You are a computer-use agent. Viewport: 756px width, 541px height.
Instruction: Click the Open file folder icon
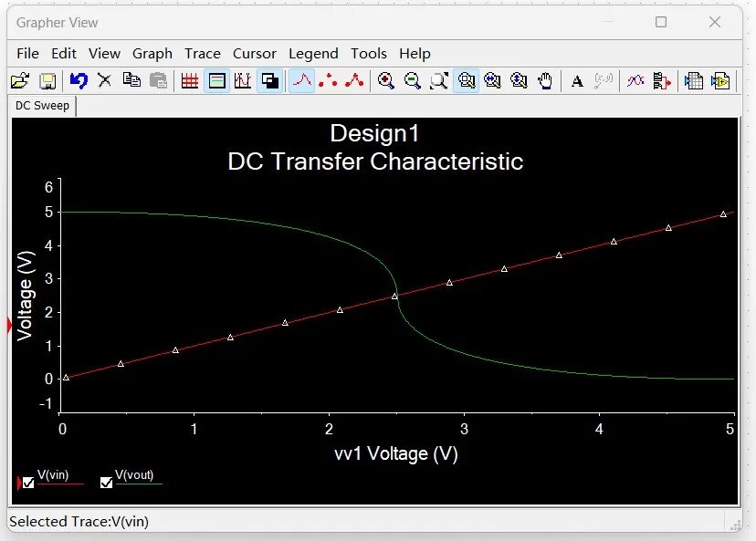(x=20, y=81)
